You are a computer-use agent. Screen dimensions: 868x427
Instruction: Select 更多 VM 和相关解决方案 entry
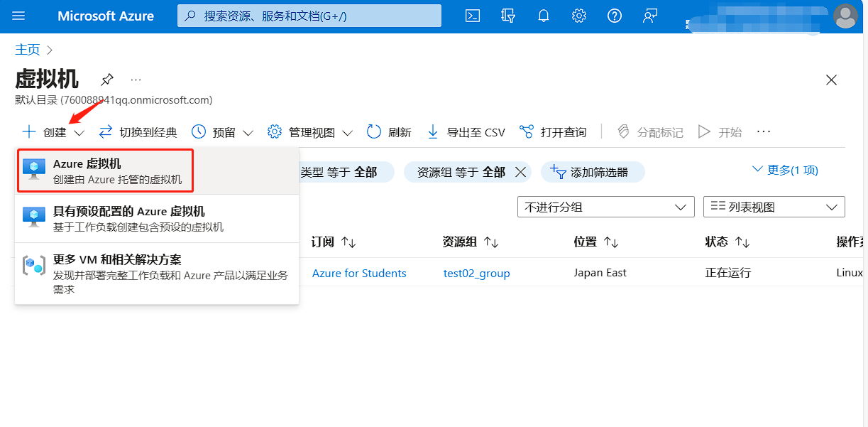[157, 274]
